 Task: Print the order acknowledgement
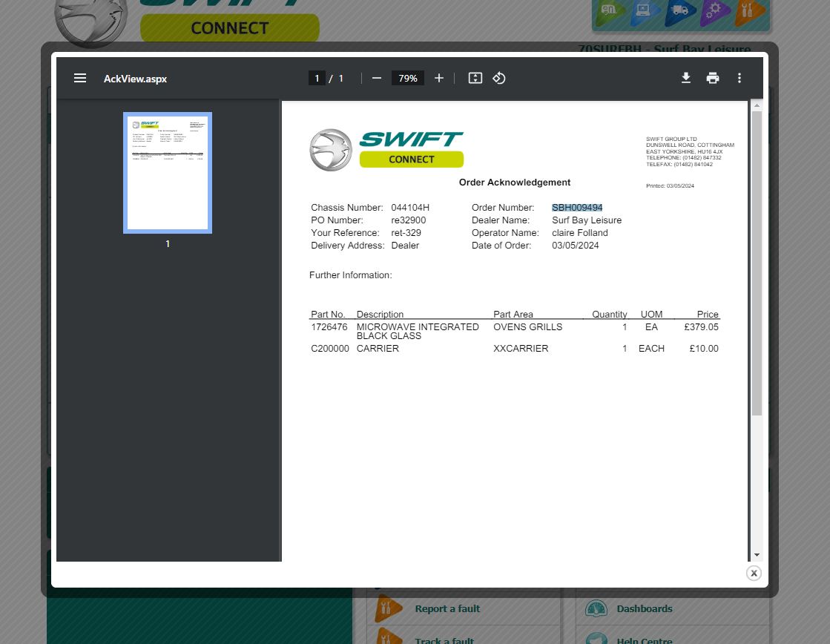coord(713,78)
